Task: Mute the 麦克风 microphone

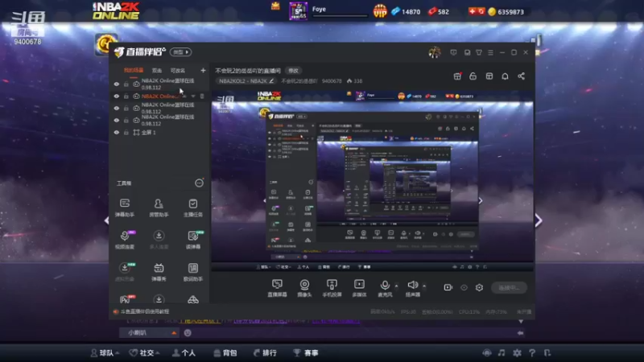Action: 385,288
